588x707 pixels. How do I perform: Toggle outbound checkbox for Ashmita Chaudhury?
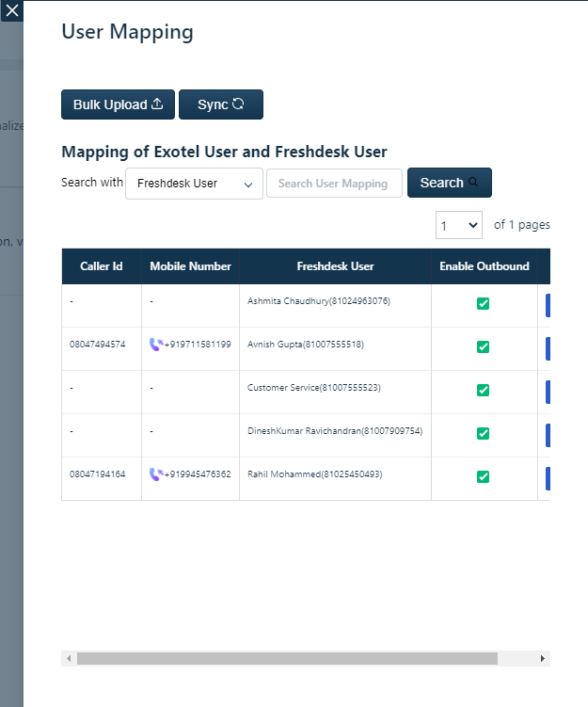tap(483, 304)
